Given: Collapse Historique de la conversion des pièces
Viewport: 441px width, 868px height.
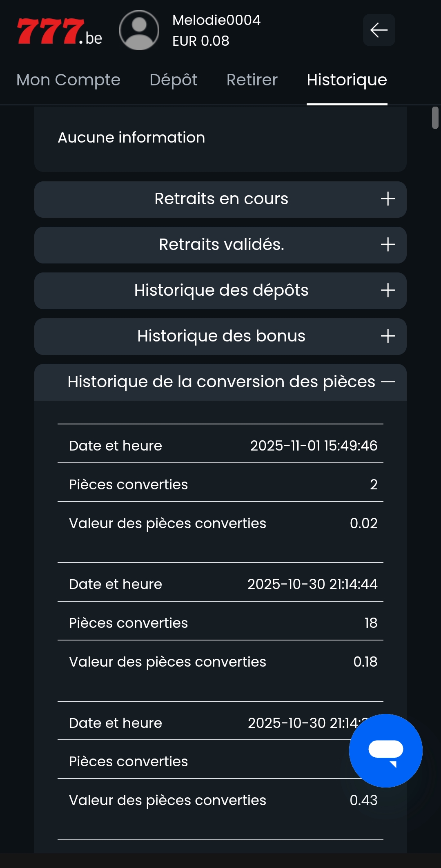Looking at the screenshot, I should point(221,382).
